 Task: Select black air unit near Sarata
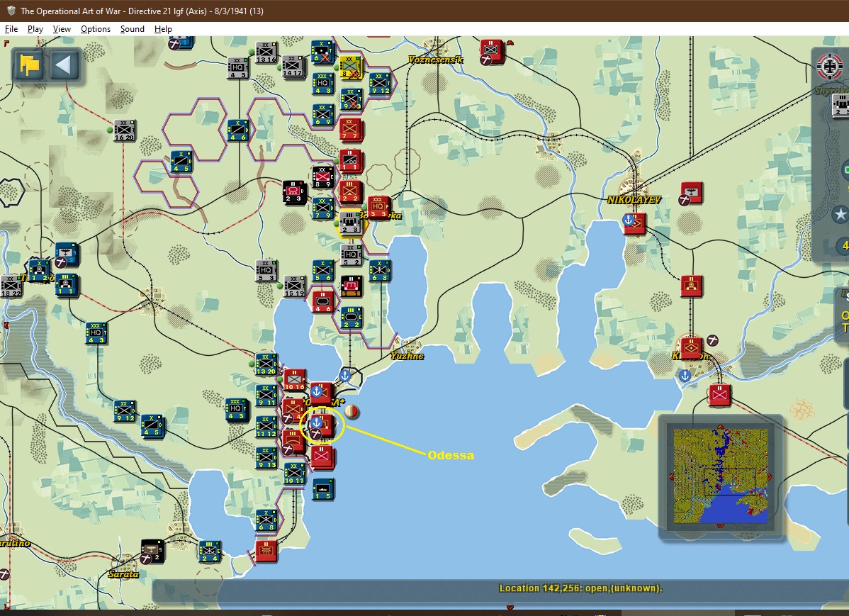(x=152, y=551)
